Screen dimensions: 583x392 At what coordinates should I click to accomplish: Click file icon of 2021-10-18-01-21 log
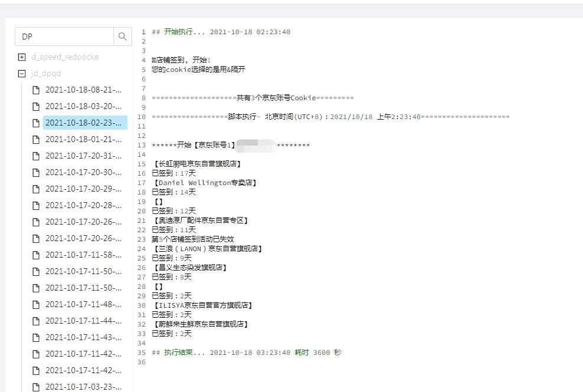pos(36,139)
